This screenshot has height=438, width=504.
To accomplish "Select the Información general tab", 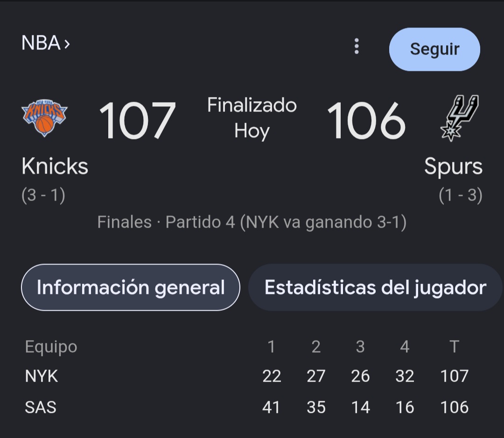I will [131, 287].
